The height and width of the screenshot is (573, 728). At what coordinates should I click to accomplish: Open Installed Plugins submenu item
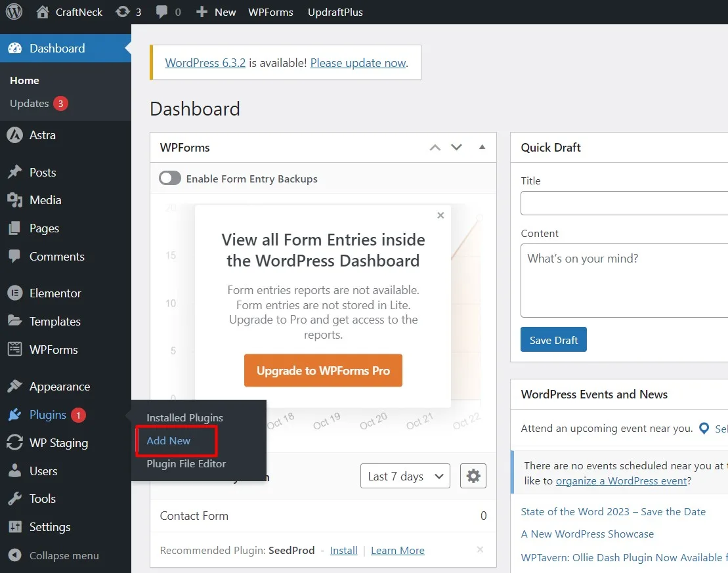point(184,418)
